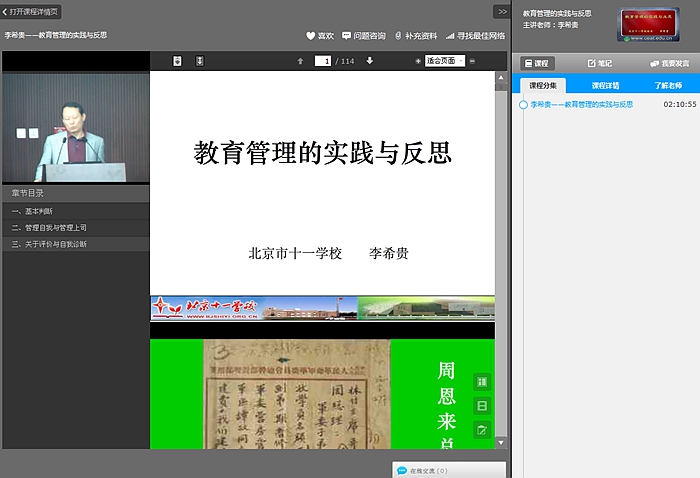Click scrollbar down arrow in slide viewer
700x478 pixels.
click(x=501, y=443)
